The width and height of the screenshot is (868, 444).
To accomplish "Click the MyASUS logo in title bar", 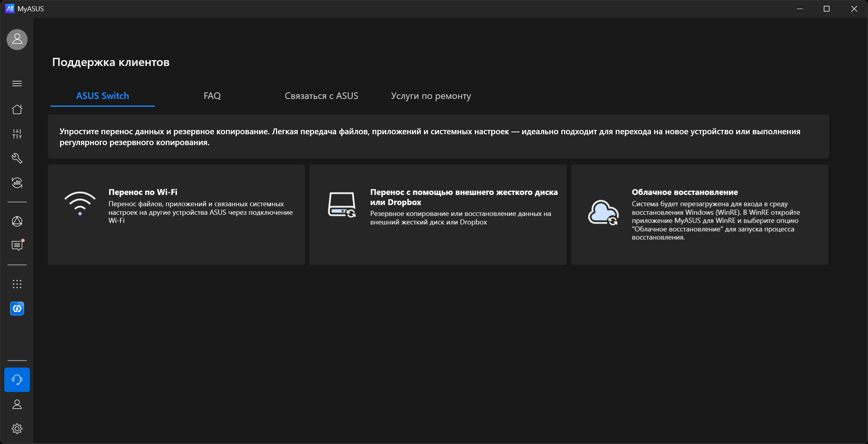I will pyautogui.click(x=10, y=9).
